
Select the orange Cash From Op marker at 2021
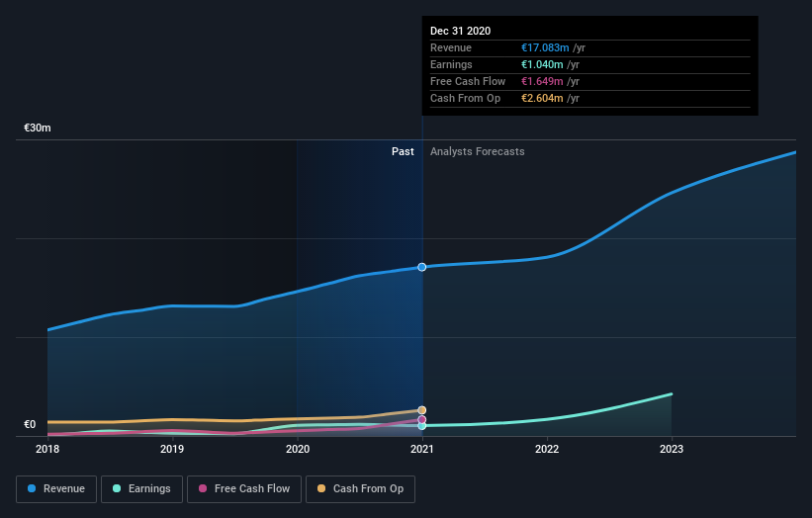[422, 410]
